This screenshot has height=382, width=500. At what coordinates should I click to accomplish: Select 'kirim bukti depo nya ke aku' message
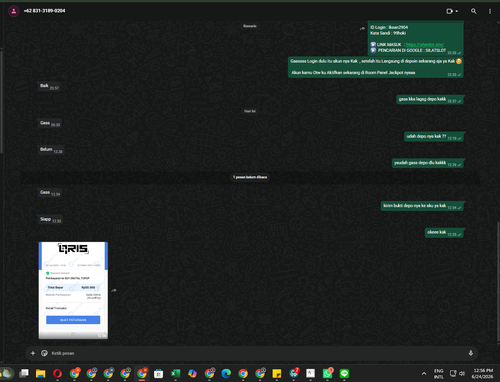[x=422, y=206]
